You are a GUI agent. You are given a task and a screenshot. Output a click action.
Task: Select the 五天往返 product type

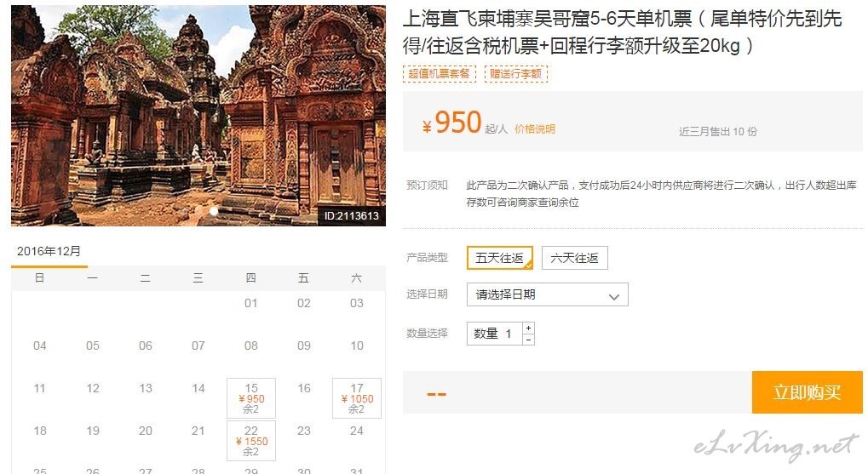[500, 258]
